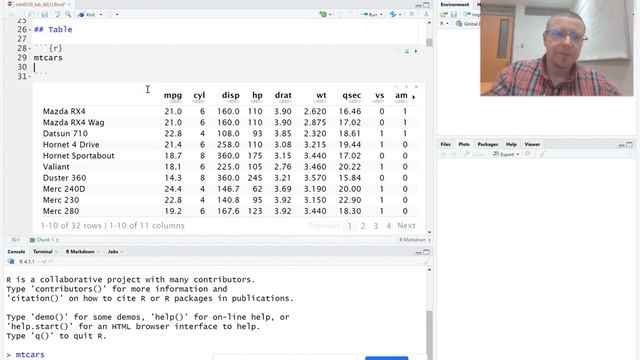Show next table columns with the arrow after am

(414, 97)
